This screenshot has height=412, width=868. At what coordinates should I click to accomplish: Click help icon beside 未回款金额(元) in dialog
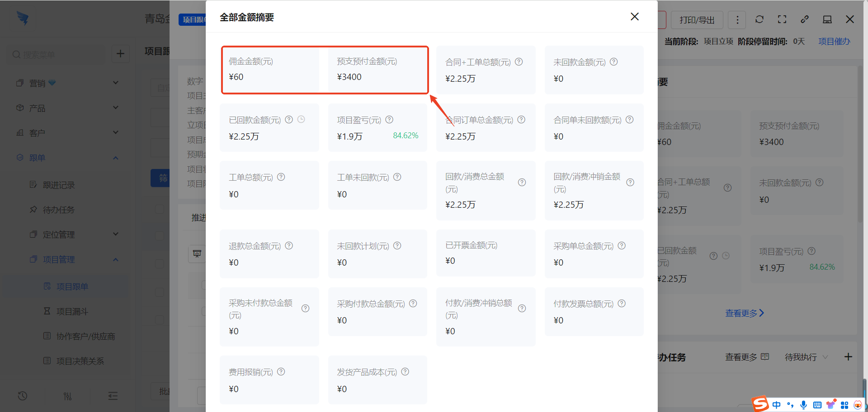pos(613,62)
